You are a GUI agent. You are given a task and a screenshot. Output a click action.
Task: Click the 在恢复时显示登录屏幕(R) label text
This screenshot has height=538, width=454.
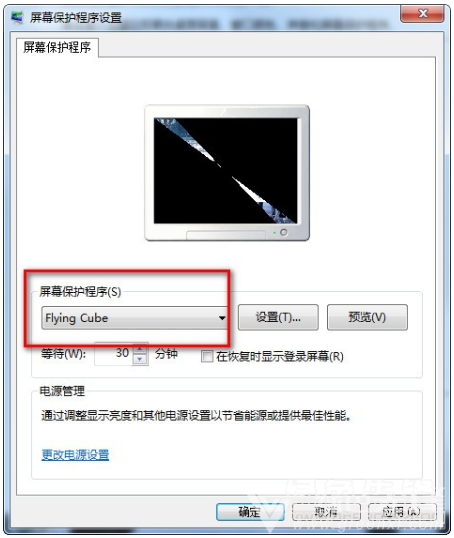coord(280,356)
